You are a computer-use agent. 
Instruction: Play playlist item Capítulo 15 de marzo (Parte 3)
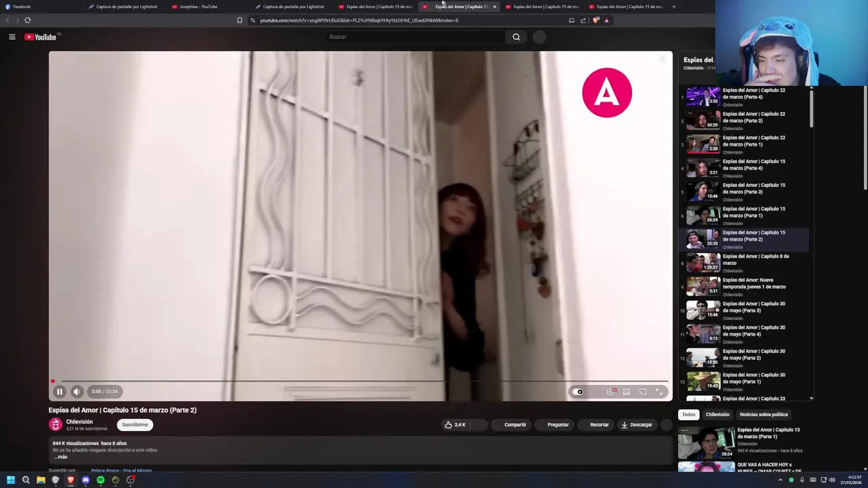(744, 192)
